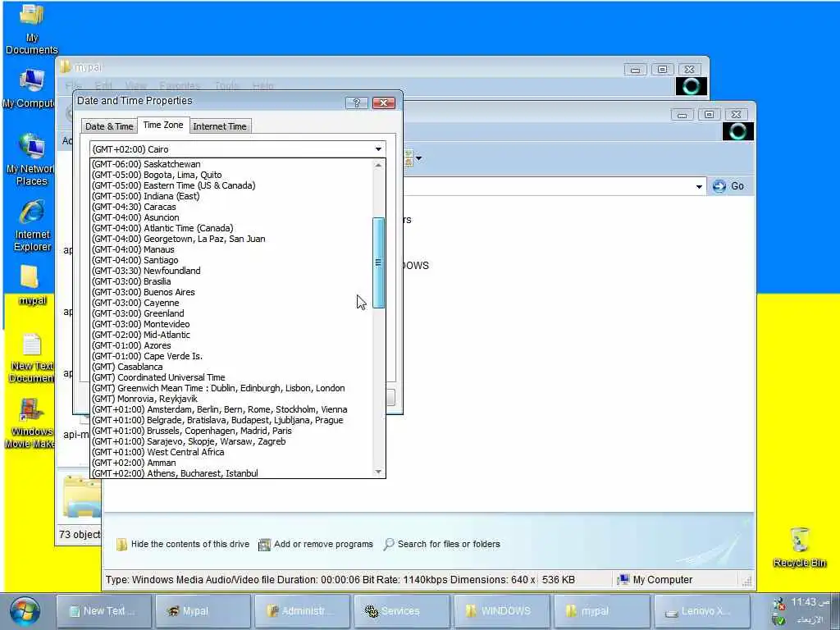Select Azores time zone

(x=231, y=345)
